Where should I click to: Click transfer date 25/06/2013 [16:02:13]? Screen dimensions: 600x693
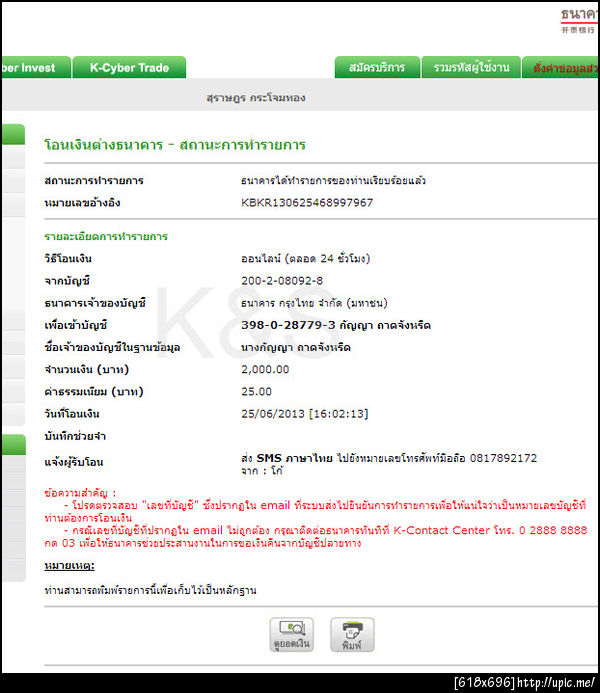tap(304, 414)
